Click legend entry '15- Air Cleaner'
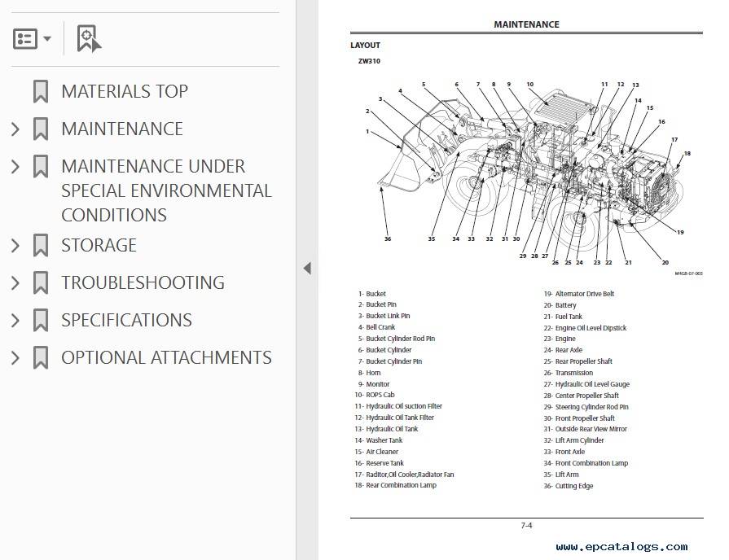The width and height of the screenshot is (729, 560). point(376,452)
